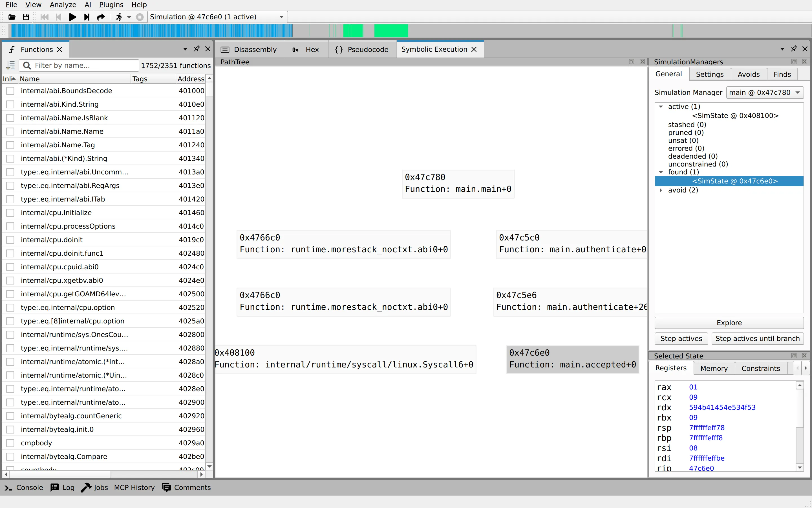Viewport: 812px width, 508px height.
Task: Expand the avoid (2) tree node
Action: tap(661, 190)
